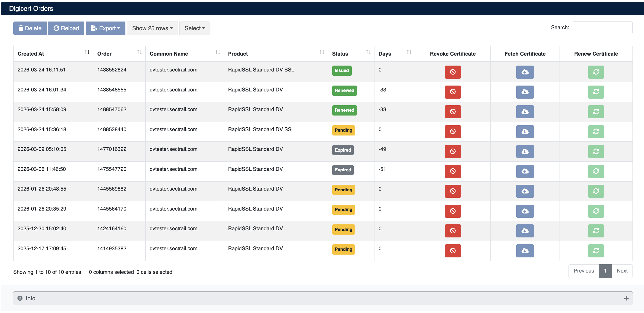Viewport: 644px width, 313px height.
Task: Revoke certificate for order 1488547062
Action: [453, 112]
